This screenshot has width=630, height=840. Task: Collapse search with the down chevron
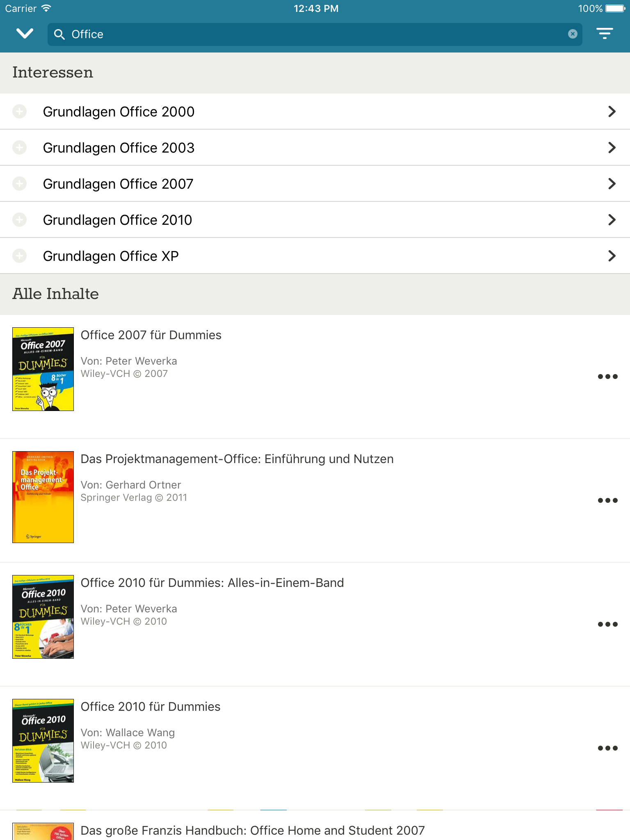coord(25,34)
